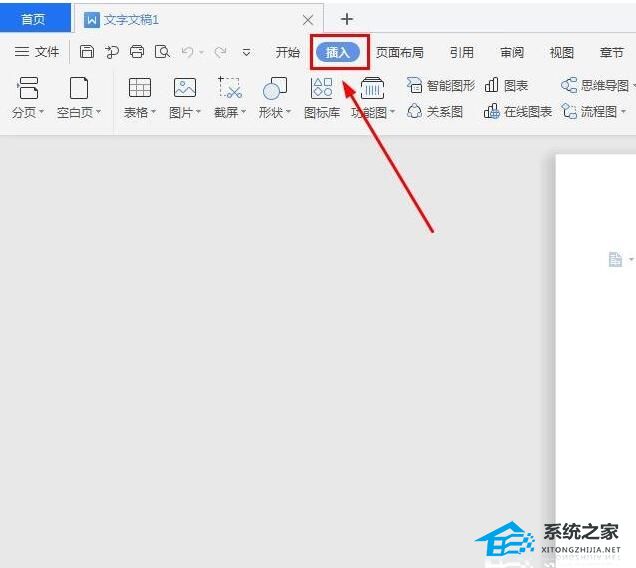This screenshot has width=636, height=568.
Task: Click the 分页 page break icon
Action: click(x=28, y=88)
